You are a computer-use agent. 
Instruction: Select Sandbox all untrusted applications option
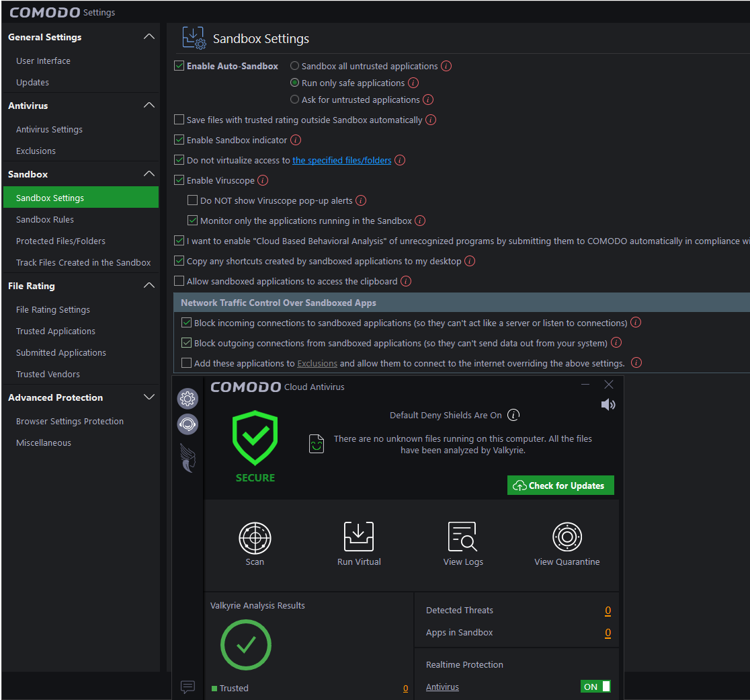tap(294, 66)
